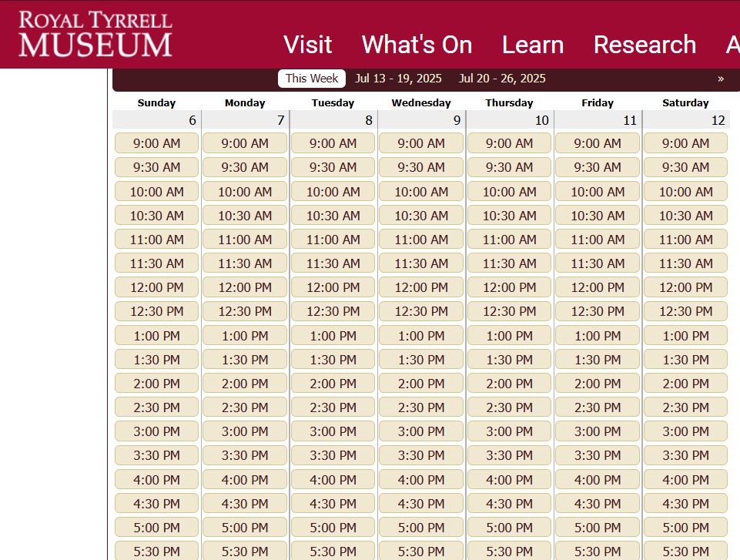This screenshot has height=560, width=740.
Task: Click Wednesday 2:00 PM slot
Action: (421, 384)
